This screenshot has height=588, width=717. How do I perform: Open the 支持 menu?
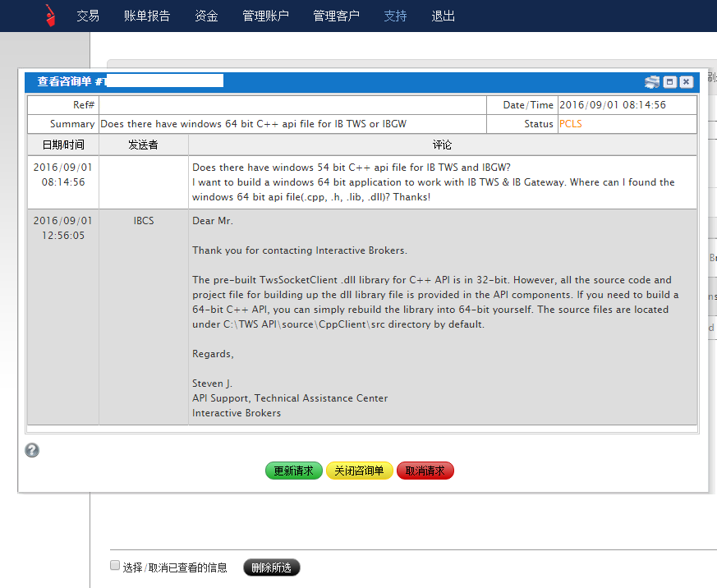pos(395,16)
